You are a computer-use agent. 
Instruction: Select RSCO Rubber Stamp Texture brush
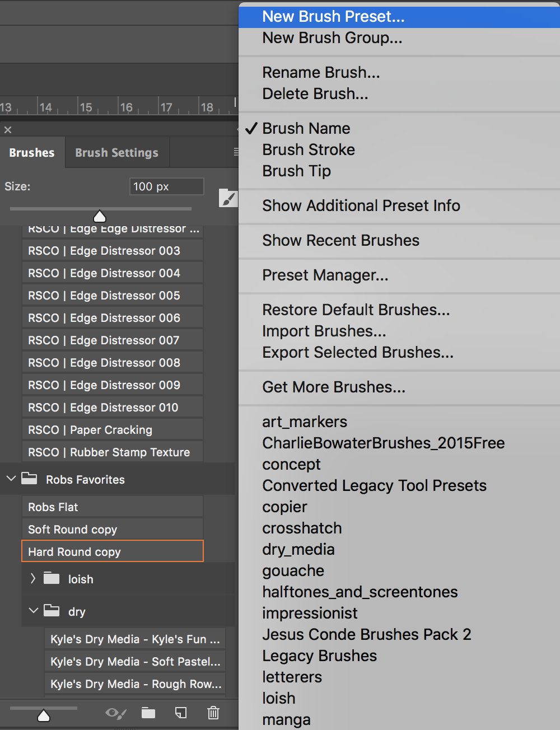click(x=113, y=452)
